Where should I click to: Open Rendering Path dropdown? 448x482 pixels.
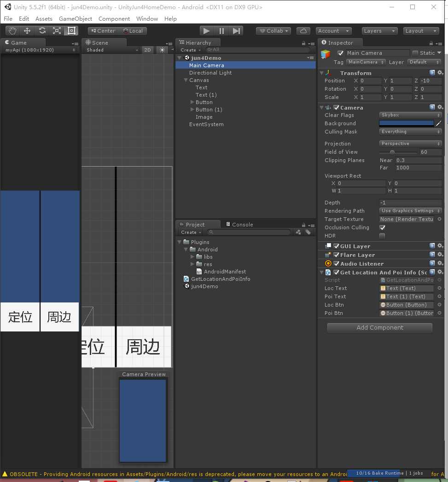click(410, 211)
